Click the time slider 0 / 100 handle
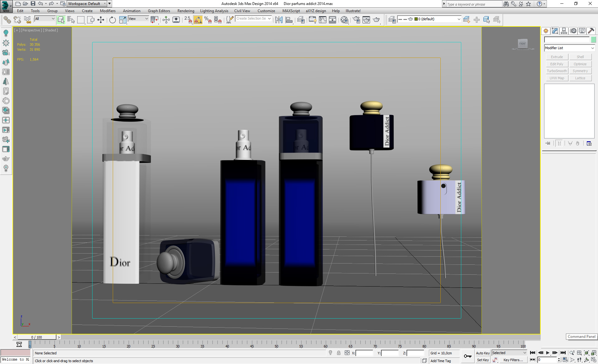The height and width of the screenshot is (364, 598). click(x=37, y=337)
